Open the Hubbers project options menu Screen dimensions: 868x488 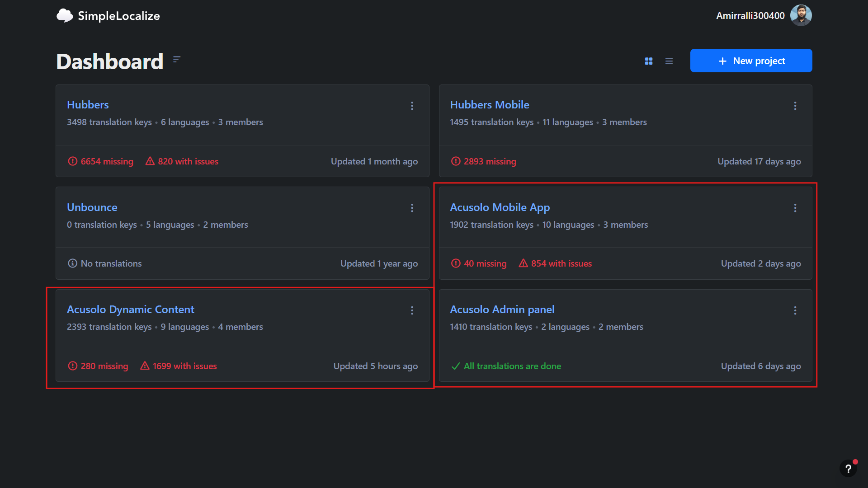(412, 106)
